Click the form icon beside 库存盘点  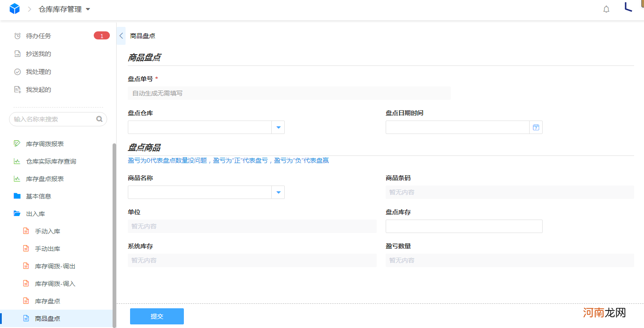(x=26, y=301)
